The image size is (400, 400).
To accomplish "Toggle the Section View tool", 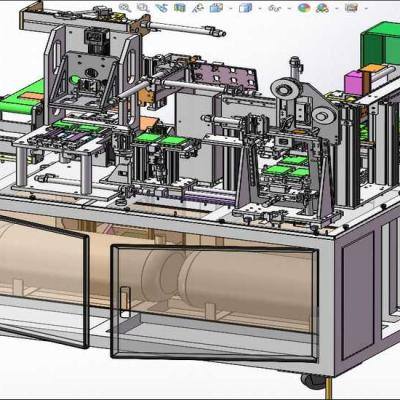I will coord(180,8).
